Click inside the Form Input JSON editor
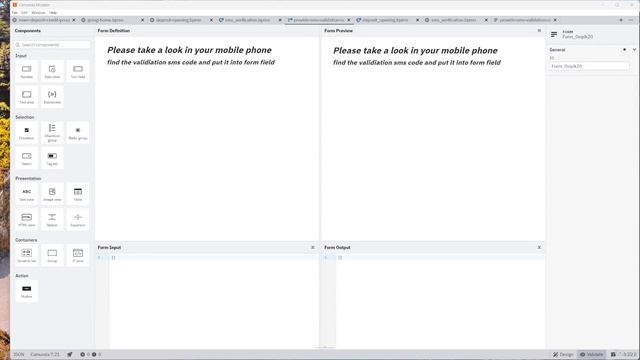 click(x=214, y=301)
